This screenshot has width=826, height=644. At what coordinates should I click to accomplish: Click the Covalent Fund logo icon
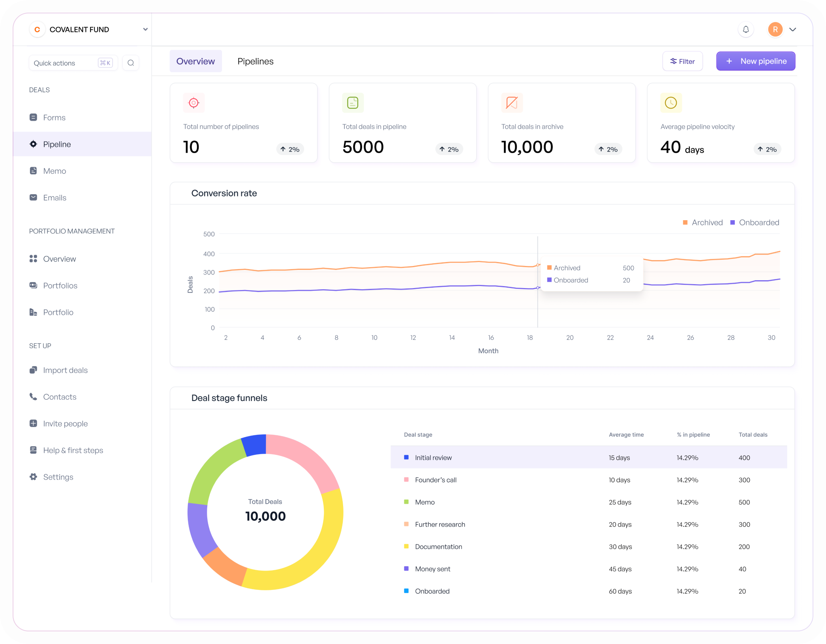(x=37, y=30)
